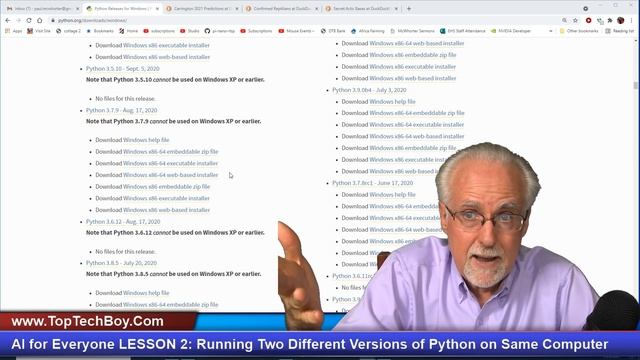The image size is (640, 360).
Task: Close the Inbox Gmail tab
Action: 77,9
